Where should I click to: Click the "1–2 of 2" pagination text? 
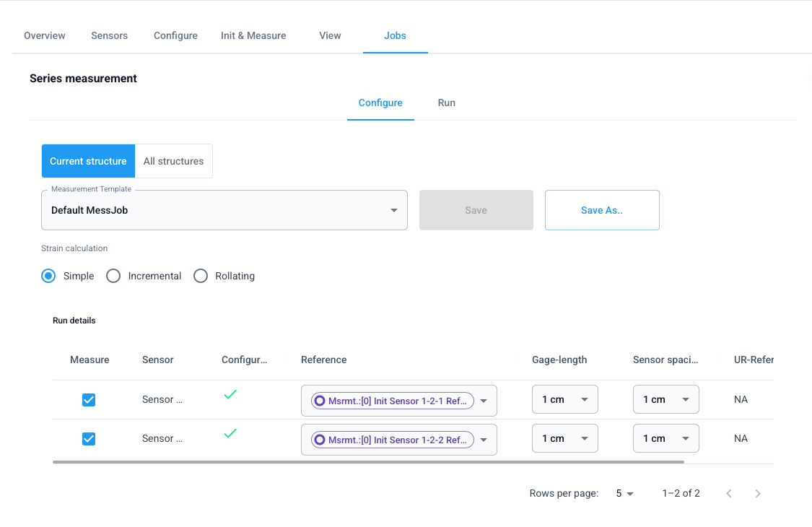[681, 493]
